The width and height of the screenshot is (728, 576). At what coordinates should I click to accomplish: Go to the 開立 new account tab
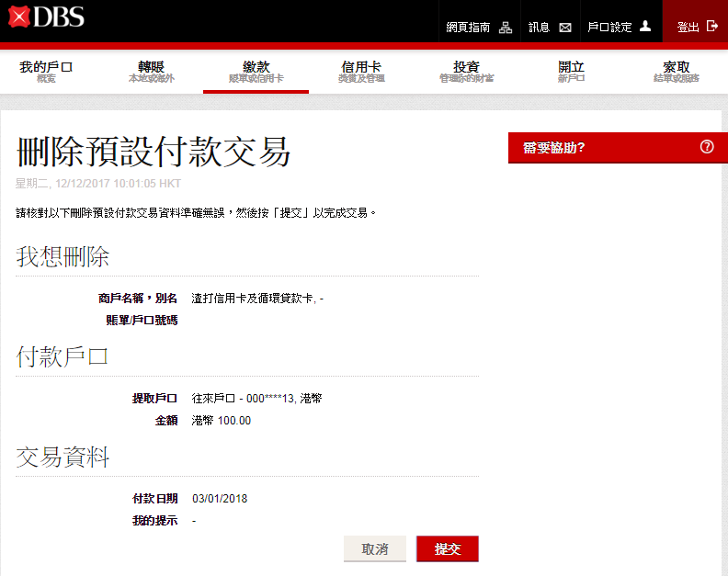pos(571,72)
